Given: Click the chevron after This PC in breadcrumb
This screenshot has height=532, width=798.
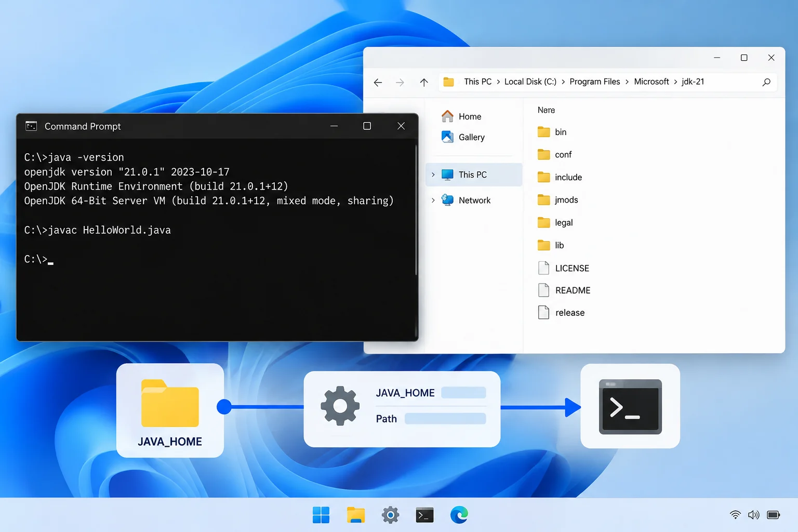Looking at the screenshot, I should [x=498, y=82].
